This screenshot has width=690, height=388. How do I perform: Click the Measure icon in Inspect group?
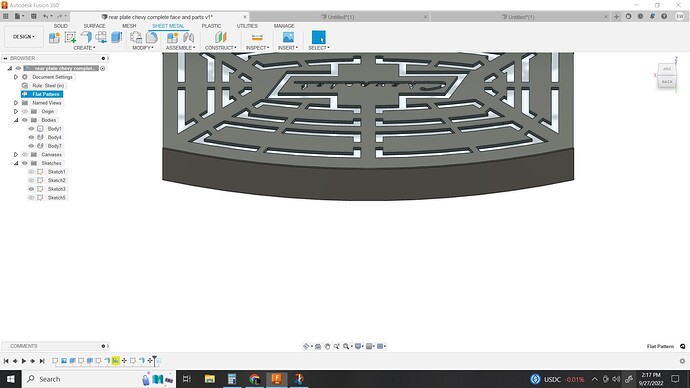[x=257, y=37]
